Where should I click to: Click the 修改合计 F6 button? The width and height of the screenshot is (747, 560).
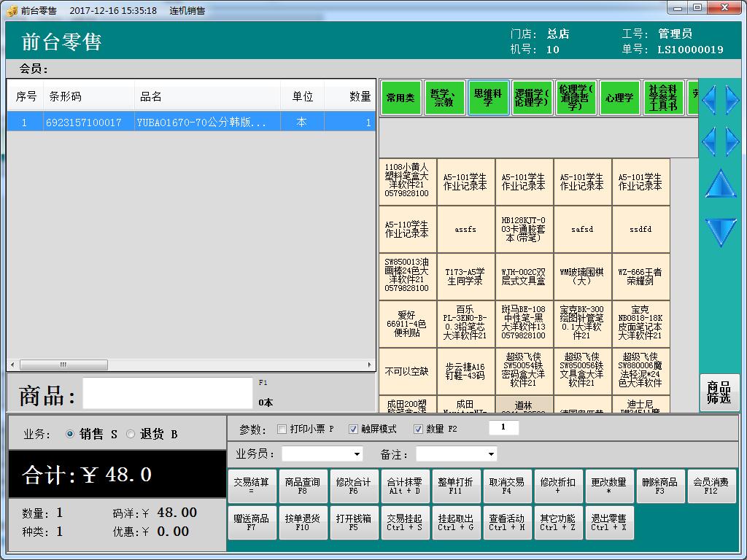354,486
